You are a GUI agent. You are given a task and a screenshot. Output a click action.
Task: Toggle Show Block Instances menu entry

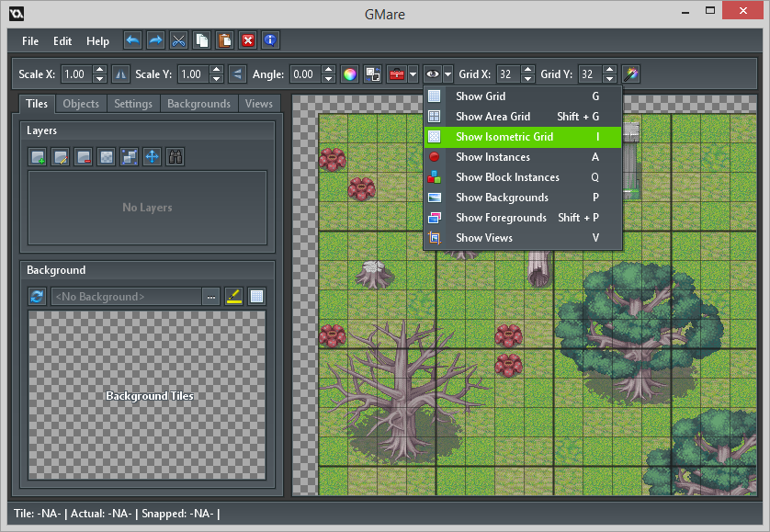[x=523, y=177]
